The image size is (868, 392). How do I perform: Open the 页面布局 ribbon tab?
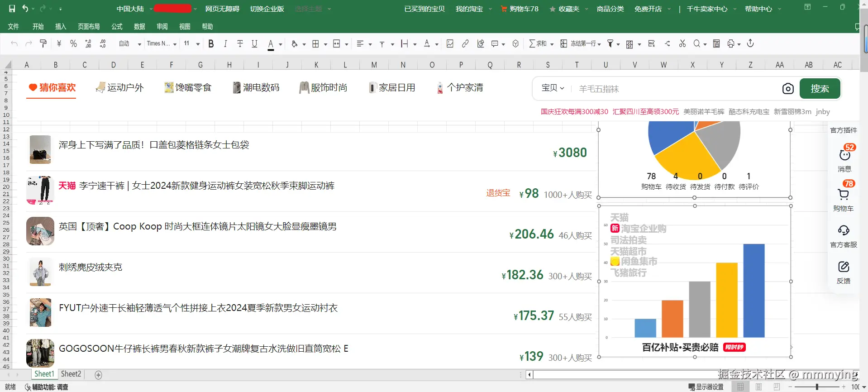[89, 27]
